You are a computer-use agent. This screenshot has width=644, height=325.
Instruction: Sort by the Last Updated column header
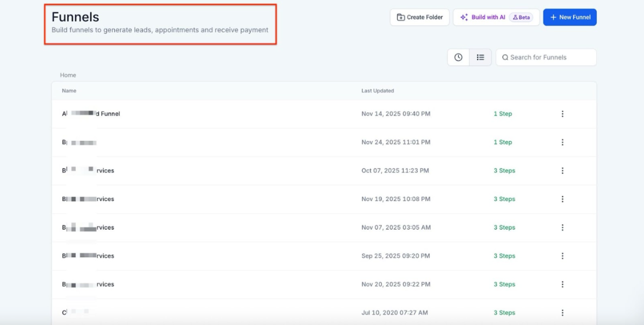378,91
